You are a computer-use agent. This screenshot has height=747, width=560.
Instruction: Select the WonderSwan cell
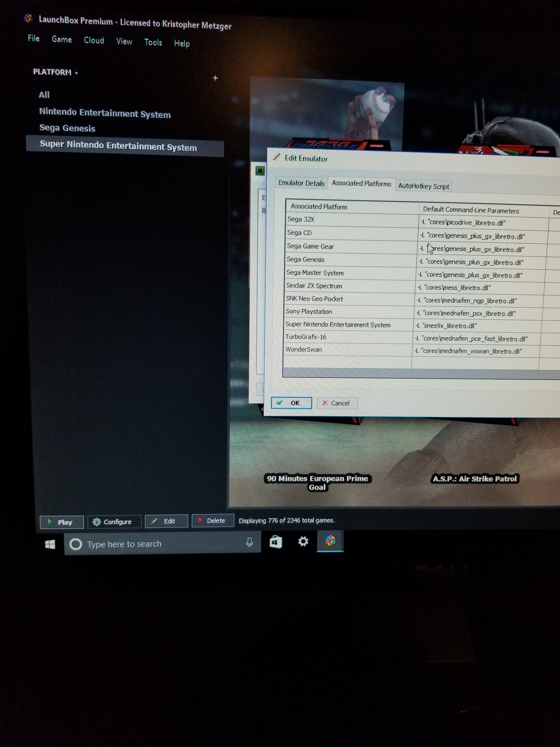coord(348,350)
